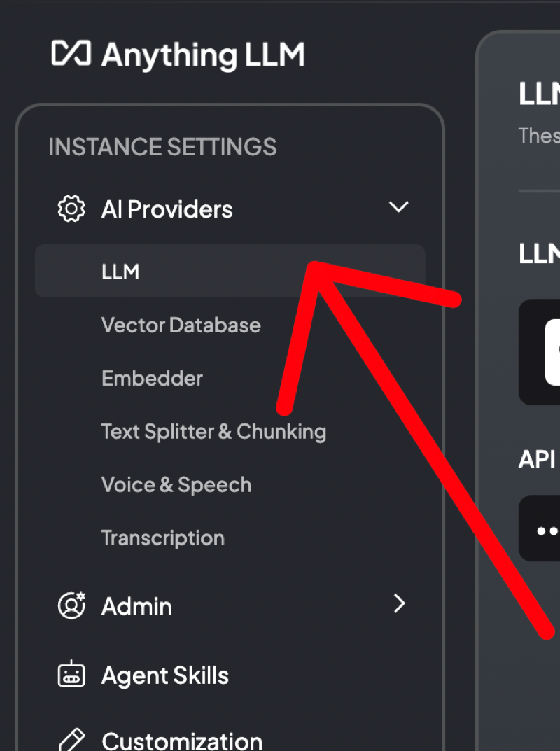Go to Embedder settings
This screenshot has height=751, width=560.
tap(153, 379)
